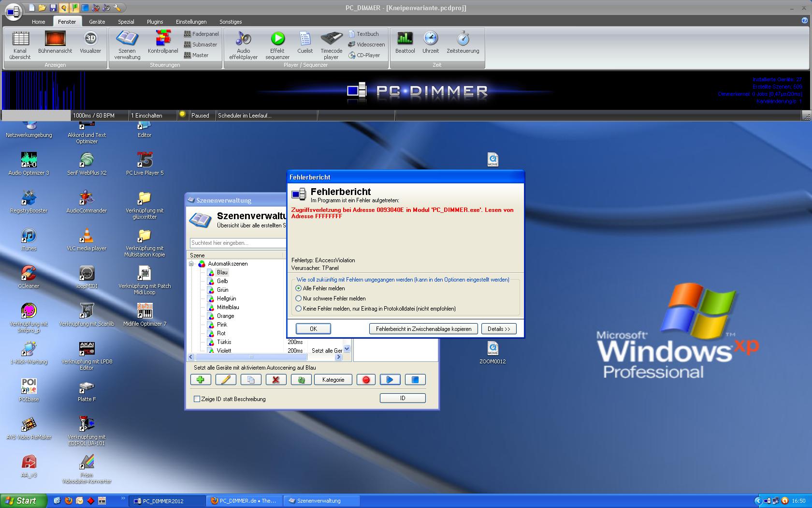
Task: Open the Kontrollpanel
Action: 163,43
